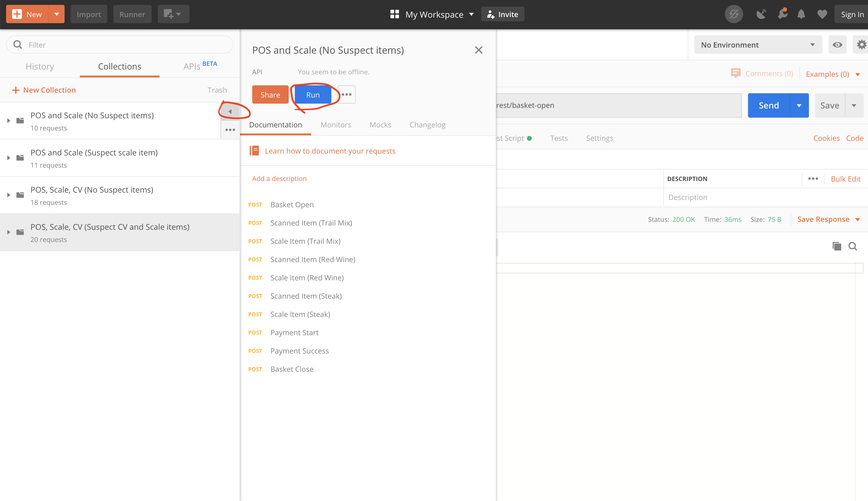Screen dimensions: 868x501
Task: Click the documentation book icon
Action: [x=254, y=150]
